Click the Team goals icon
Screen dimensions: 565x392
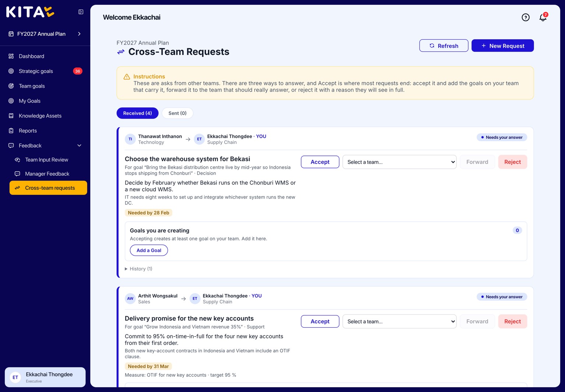[11, 86]
